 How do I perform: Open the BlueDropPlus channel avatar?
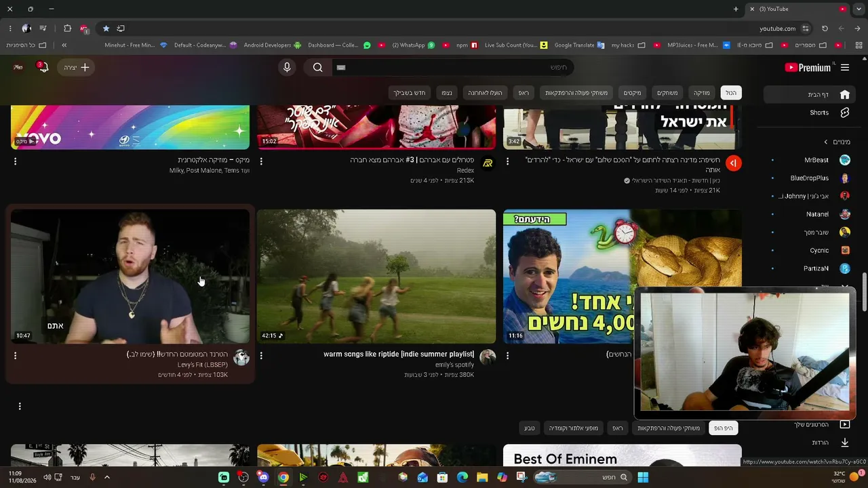pos(845,178)
